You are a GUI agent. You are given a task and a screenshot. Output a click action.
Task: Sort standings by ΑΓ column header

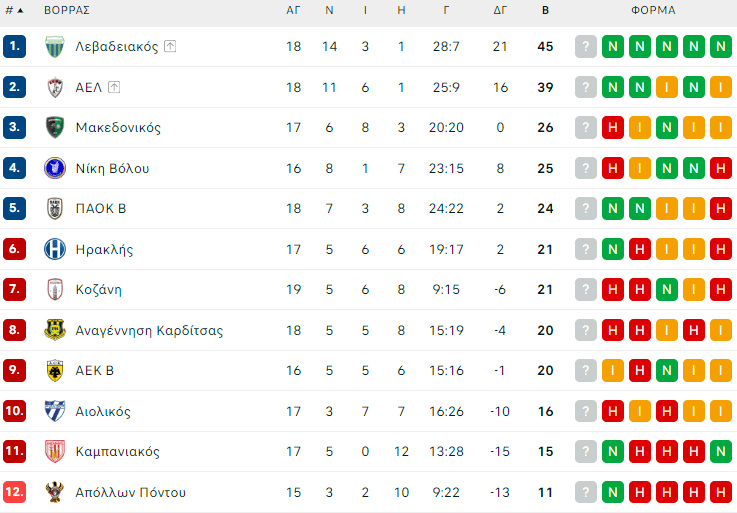[x=293, y=10]
